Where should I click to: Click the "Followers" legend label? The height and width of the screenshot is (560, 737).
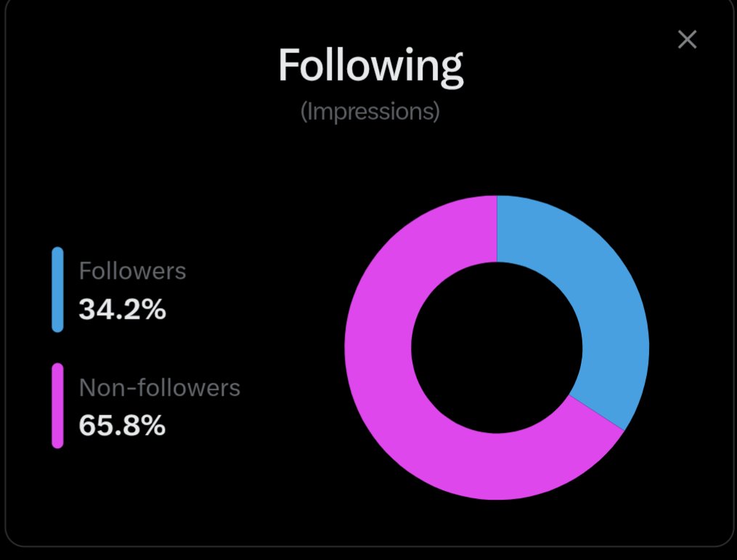pos(132,271)
